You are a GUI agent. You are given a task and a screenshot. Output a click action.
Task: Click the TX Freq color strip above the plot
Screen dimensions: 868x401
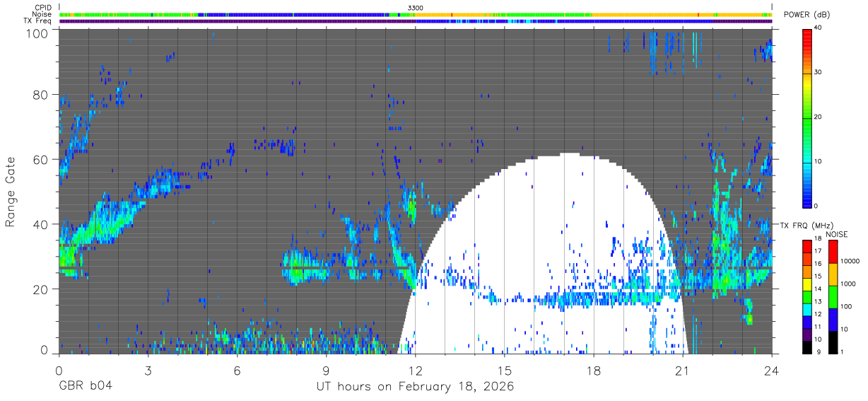(x=416, y=21)
